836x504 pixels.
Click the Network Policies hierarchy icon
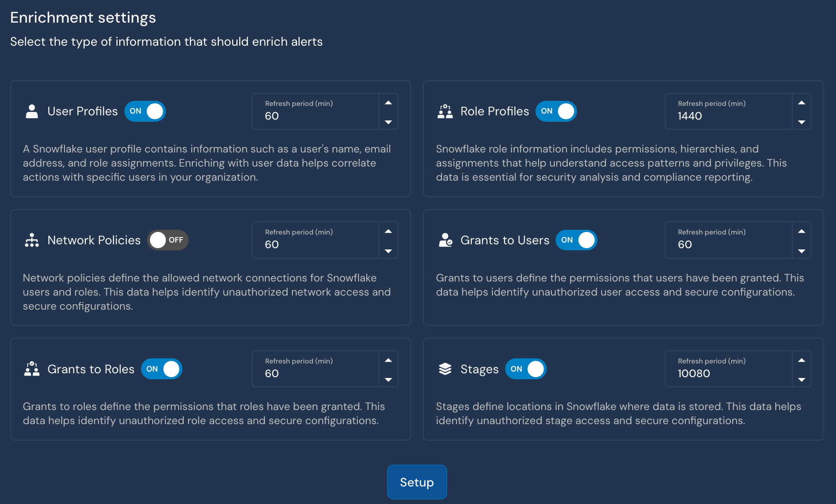(x=32, y=240)
